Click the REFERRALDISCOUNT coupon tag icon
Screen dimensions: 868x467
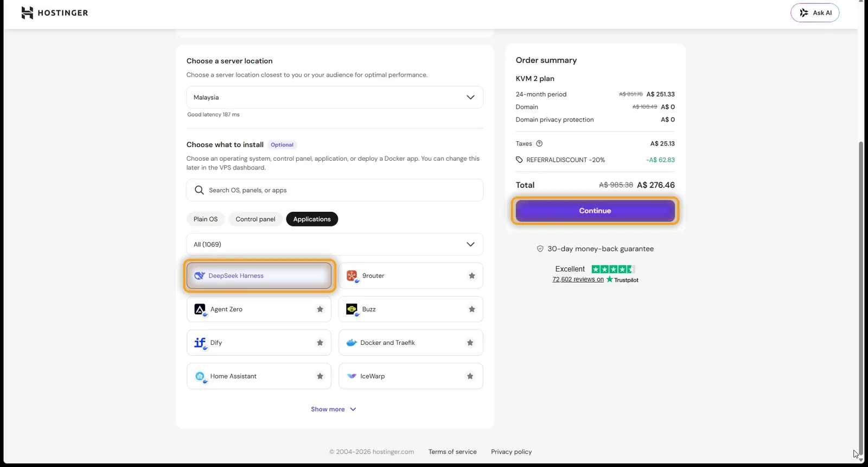point(519,160)
